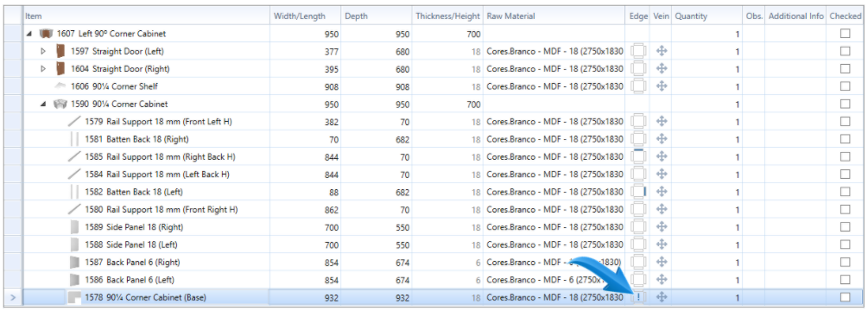Click vein icon for 1597 Straight Door (Left)
This screenshot has width=868, height=311.
662,52
